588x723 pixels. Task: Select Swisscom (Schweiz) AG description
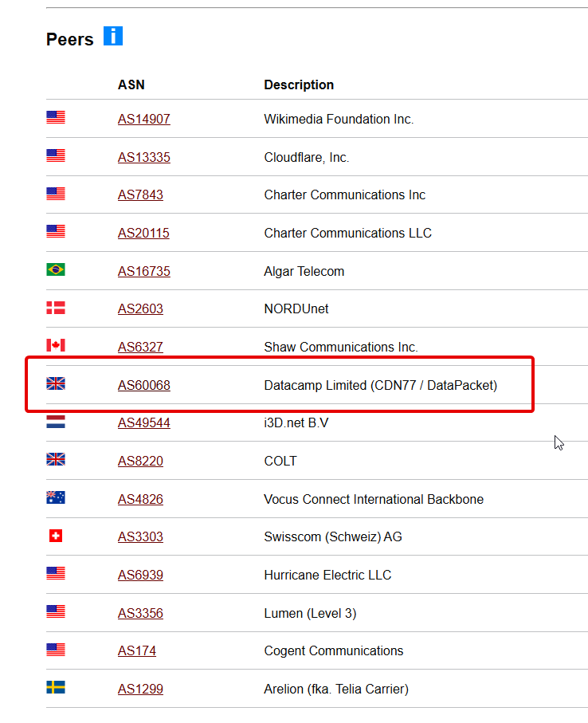click(333, 536)
